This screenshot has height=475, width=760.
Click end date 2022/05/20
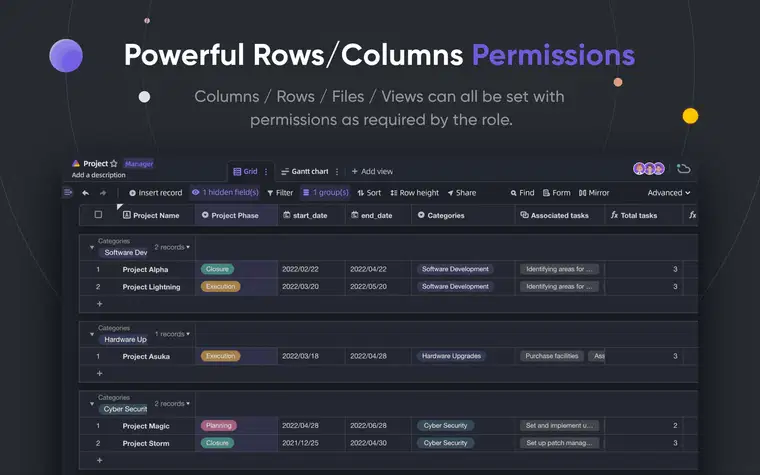click(368, 286)
